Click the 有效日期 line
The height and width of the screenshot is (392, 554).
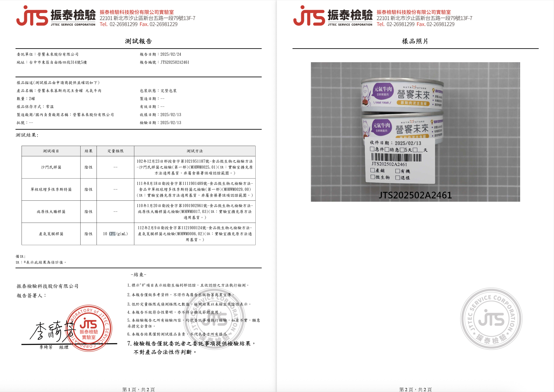point(152,107)
